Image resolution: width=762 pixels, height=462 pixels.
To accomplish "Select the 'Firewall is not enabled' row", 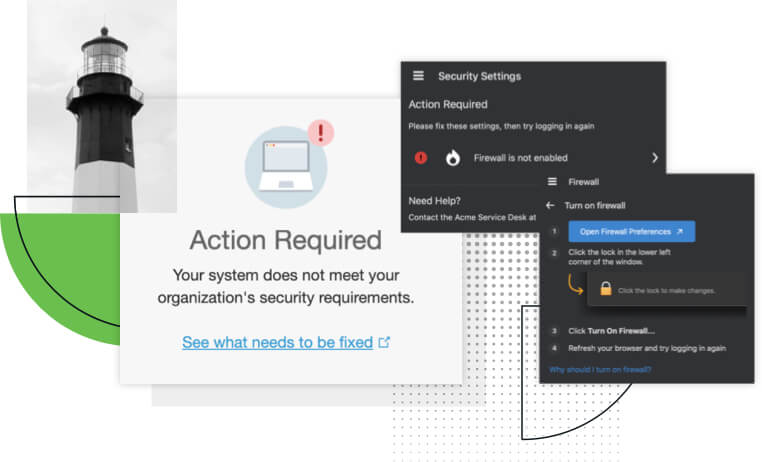I will coord(520,157).
